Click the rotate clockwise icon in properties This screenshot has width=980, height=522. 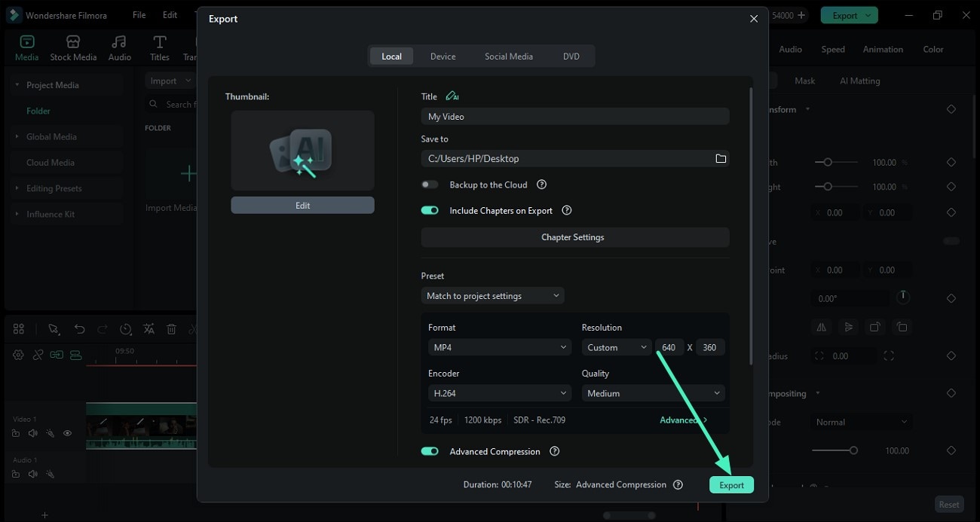[875, 327]
